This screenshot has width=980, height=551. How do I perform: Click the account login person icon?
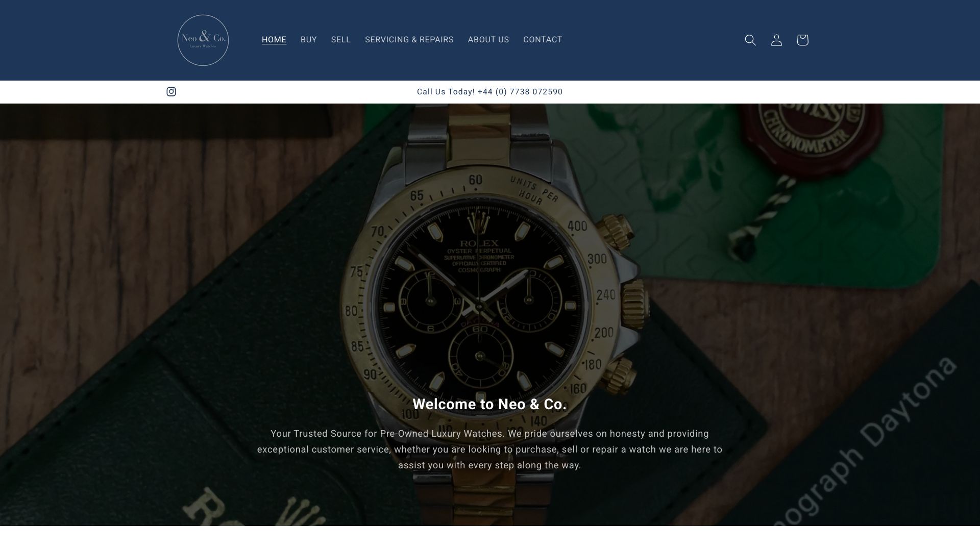pyautogui.click(x=776, y=40)
